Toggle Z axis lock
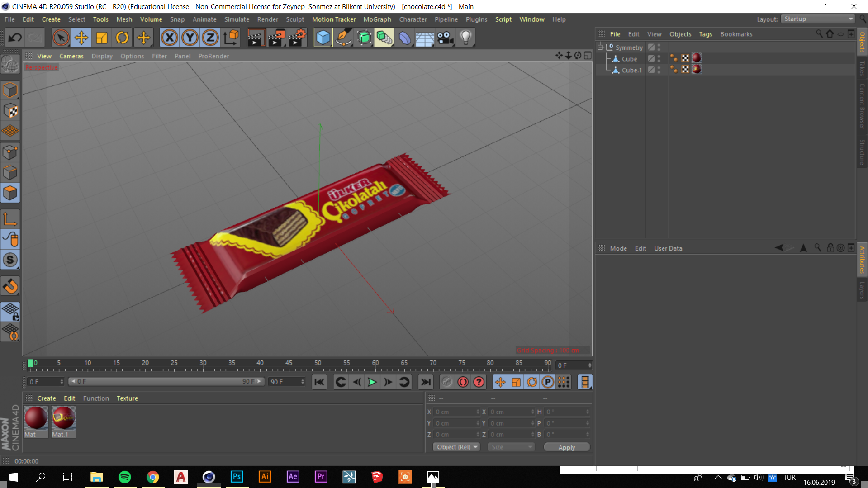 click(210, 38)
